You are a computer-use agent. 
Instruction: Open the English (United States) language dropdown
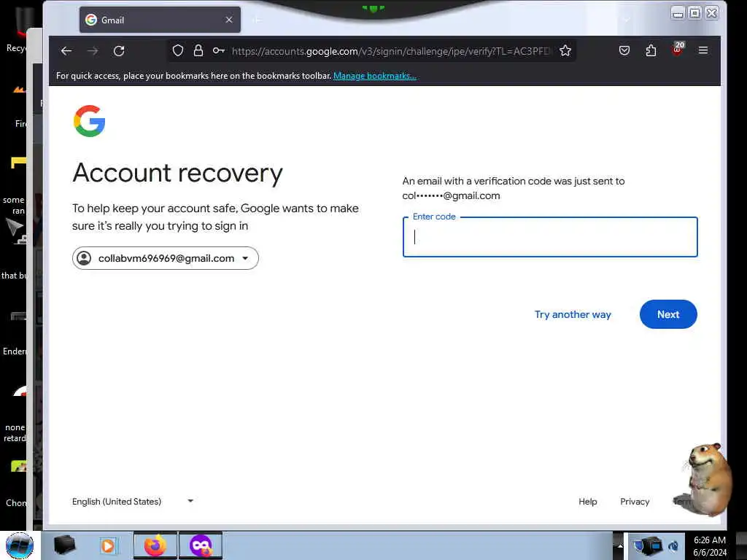point(133,502)
